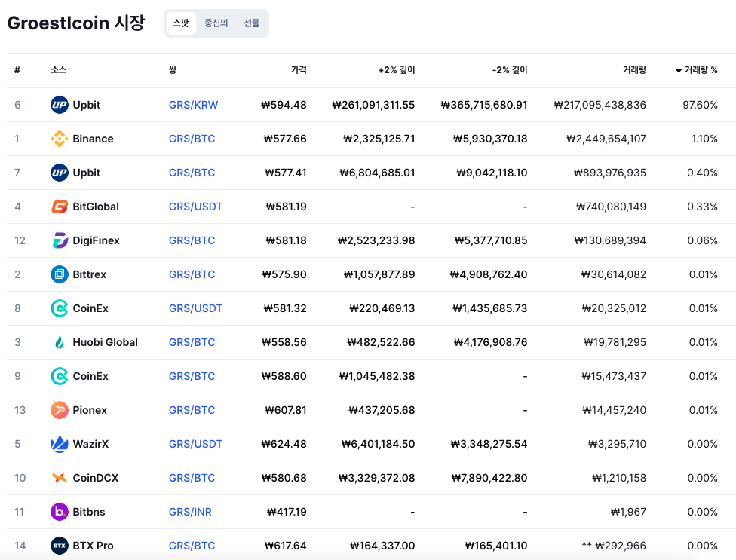Viewport: 736px width, 560px height.
Task: Click depth value ₩6,401,184.50
Action: click(x=378, y=444)
